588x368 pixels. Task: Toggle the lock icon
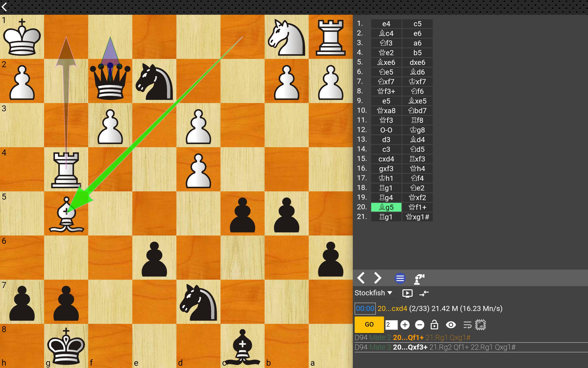(x=434, y=325)
